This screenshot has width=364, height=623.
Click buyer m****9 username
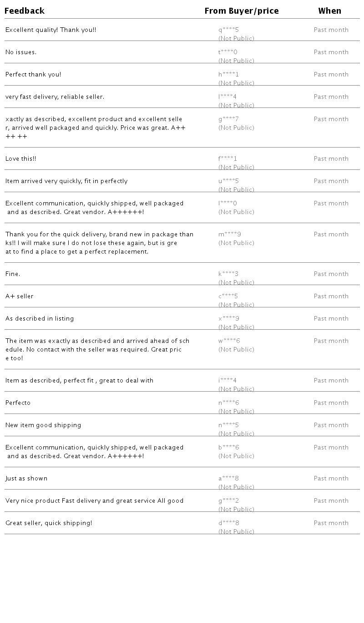point(230,235)
